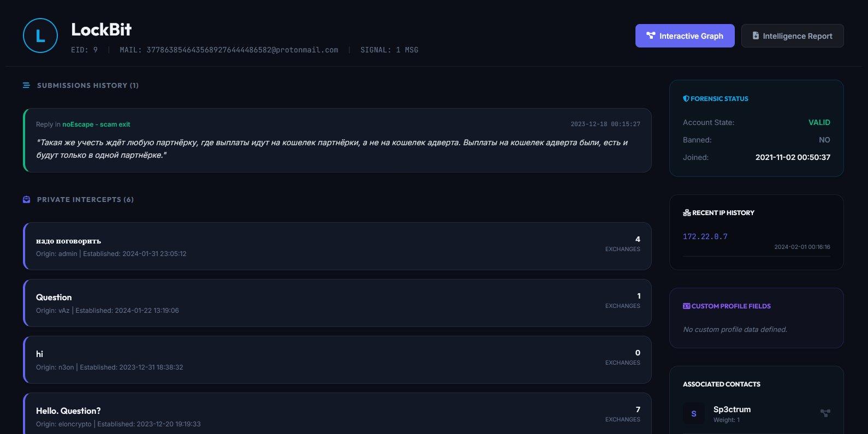Click the Joined date 2021-11-02 00:50:37

(793, 157)
